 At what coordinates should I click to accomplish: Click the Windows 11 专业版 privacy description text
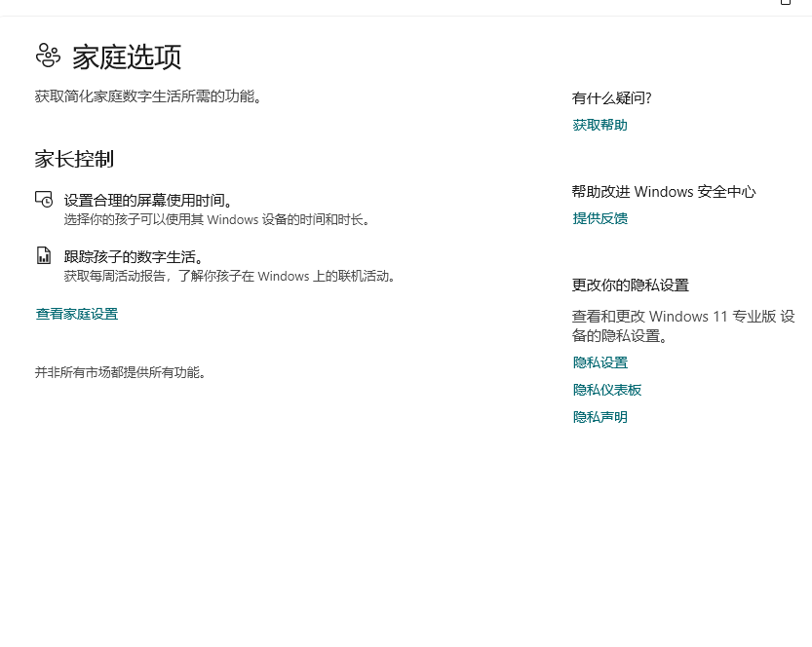pyautogui.click(x=682, y=324)
